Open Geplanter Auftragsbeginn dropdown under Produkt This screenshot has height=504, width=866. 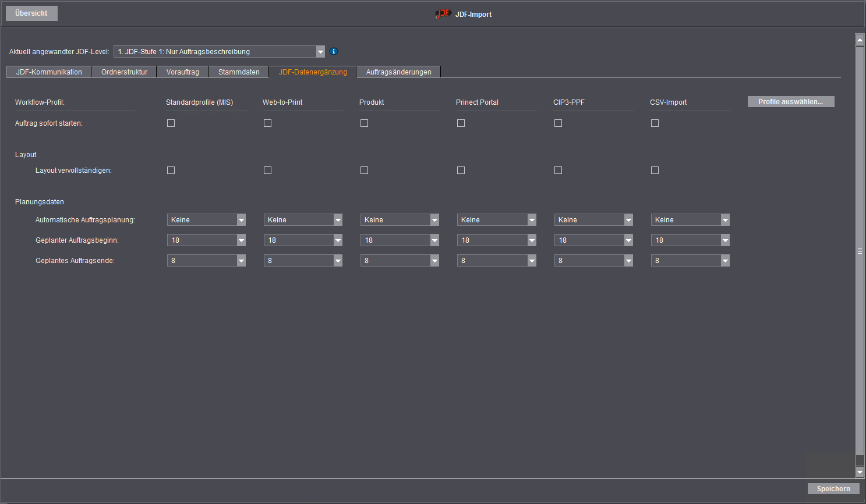(400, 240)
